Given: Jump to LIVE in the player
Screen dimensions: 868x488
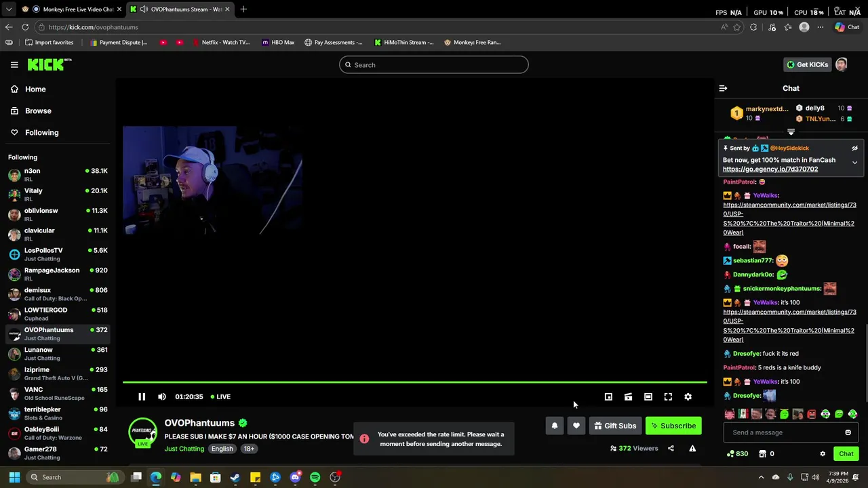Looking at the screenshot, I should point(220,396).
